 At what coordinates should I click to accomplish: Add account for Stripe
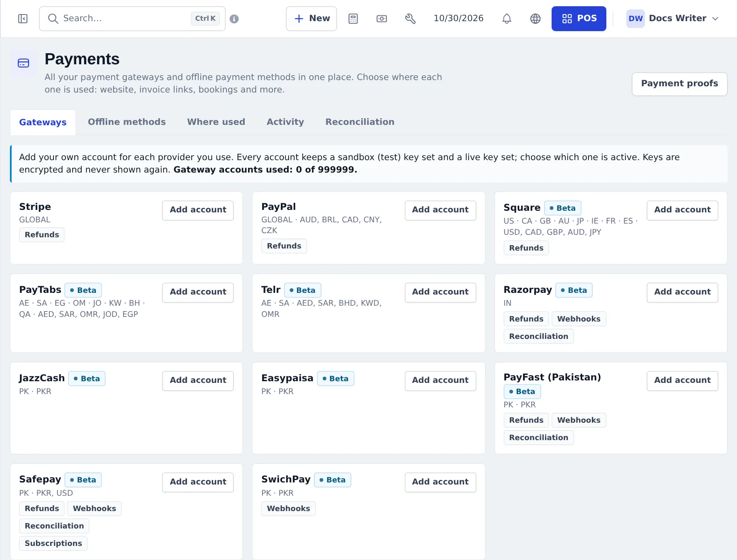(x=198, y=210)
